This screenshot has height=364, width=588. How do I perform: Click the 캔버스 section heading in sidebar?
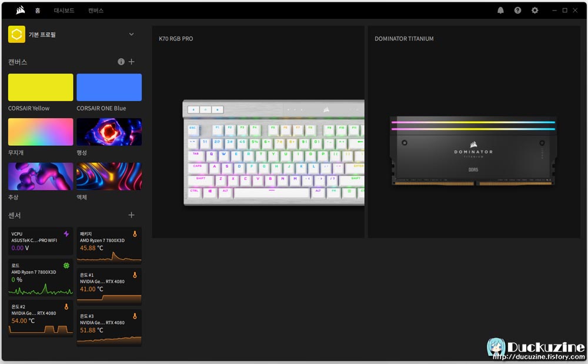18,62
